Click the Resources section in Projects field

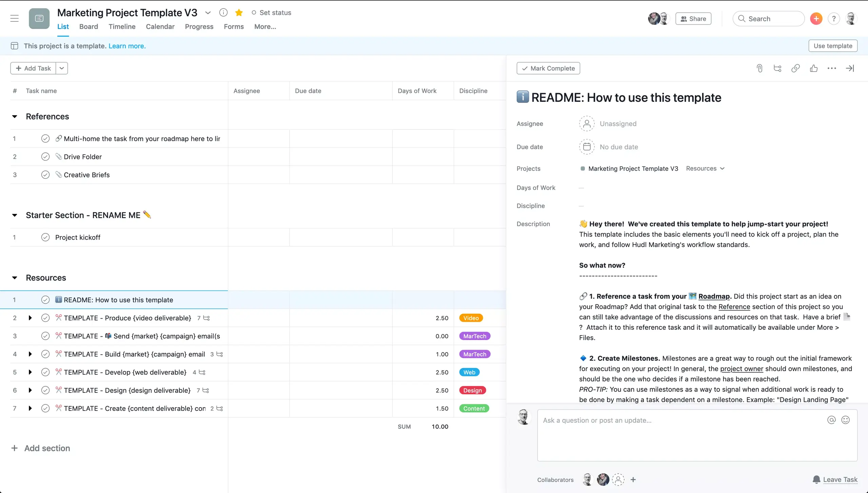(705, 168)
